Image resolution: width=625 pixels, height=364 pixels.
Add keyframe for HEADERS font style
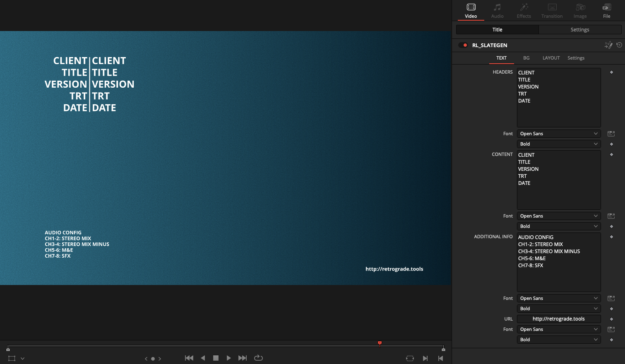611,144
